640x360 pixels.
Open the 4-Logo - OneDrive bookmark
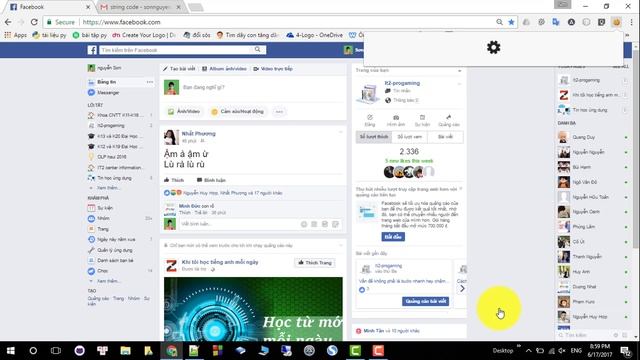(x=314, y=35)
